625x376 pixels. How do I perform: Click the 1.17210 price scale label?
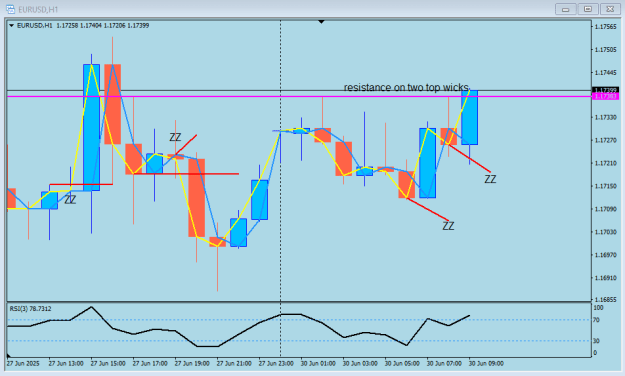coord(605,163)
